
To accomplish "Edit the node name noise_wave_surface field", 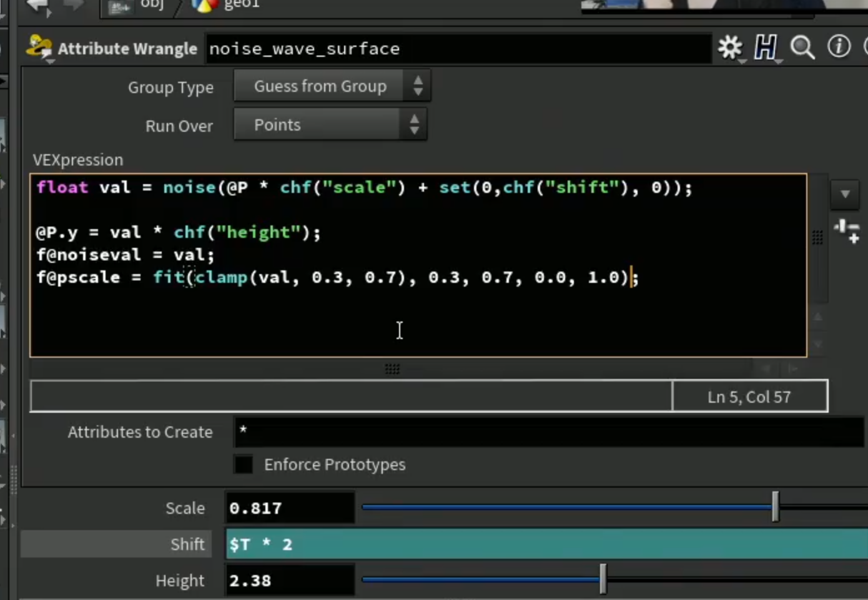I will tap(458, 49).
